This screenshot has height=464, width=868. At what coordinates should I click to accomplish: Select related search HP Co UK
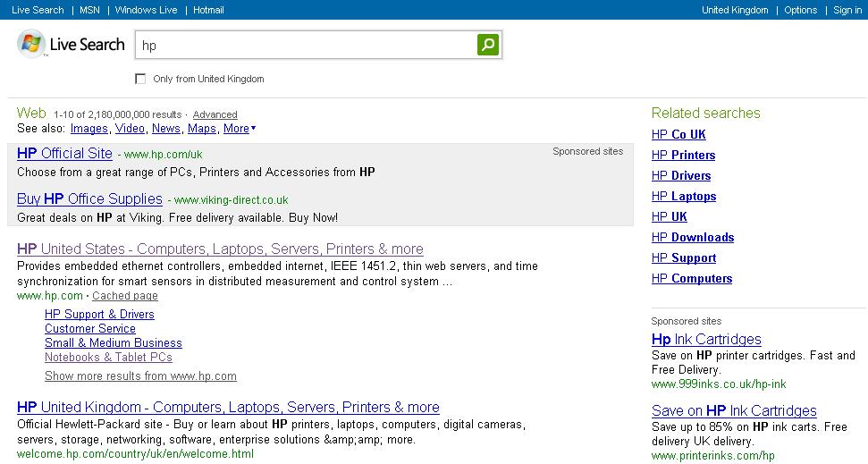click(678, 134)
